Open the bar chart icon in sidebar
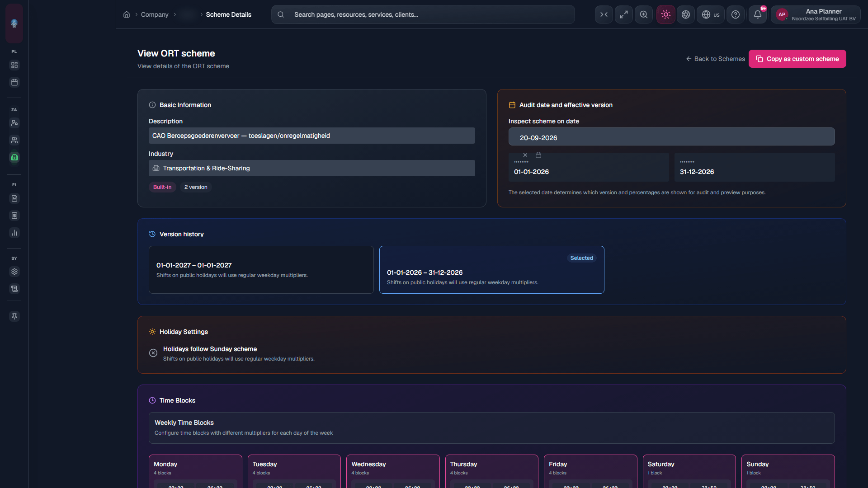 pyautogui.click(x=14, y=233)
